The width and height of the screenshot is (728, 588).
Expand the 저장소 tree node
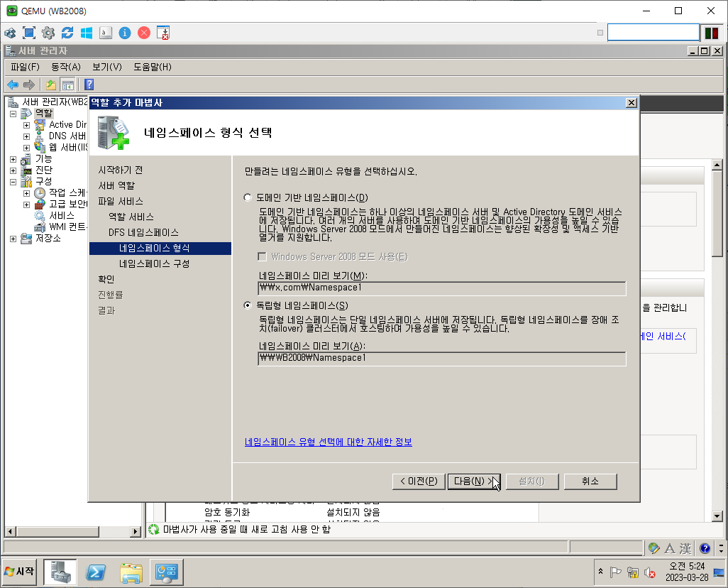tap(13, 239)
